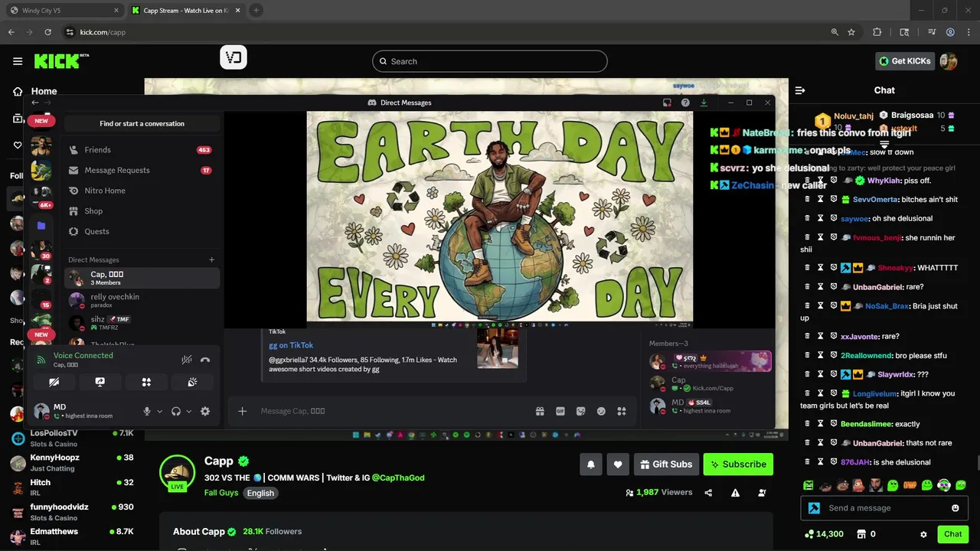Expand headphone output options arrow
Viewport: 980px width, 551px height.
tap(188, 411)
